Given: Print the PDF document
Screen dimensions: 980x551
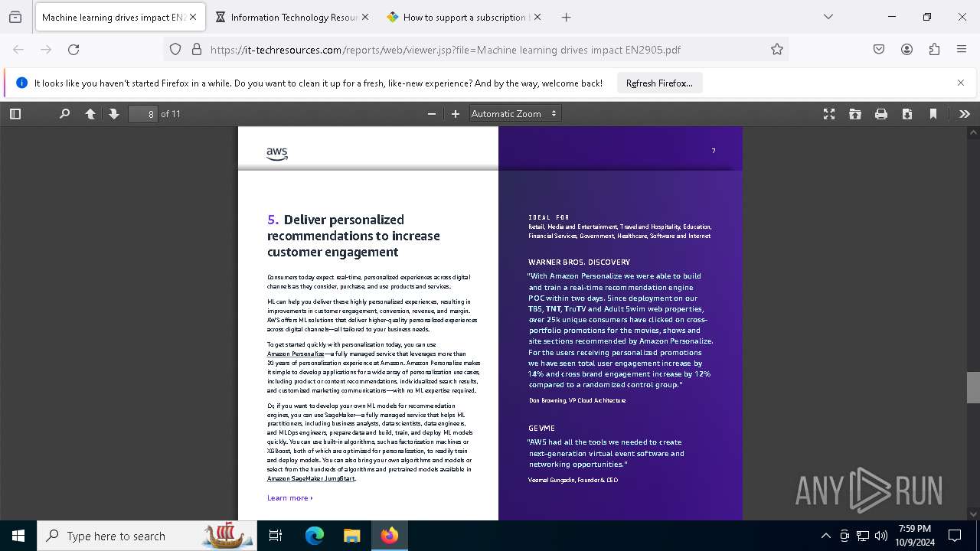Looking at the screenshot, I should tap(881, 114).
